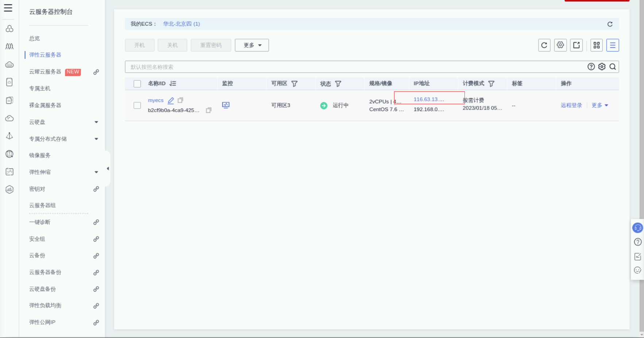Toggle the select-all header checkbox
The height and width of the screenshot is (338, 644).
[x=137, y=84]
